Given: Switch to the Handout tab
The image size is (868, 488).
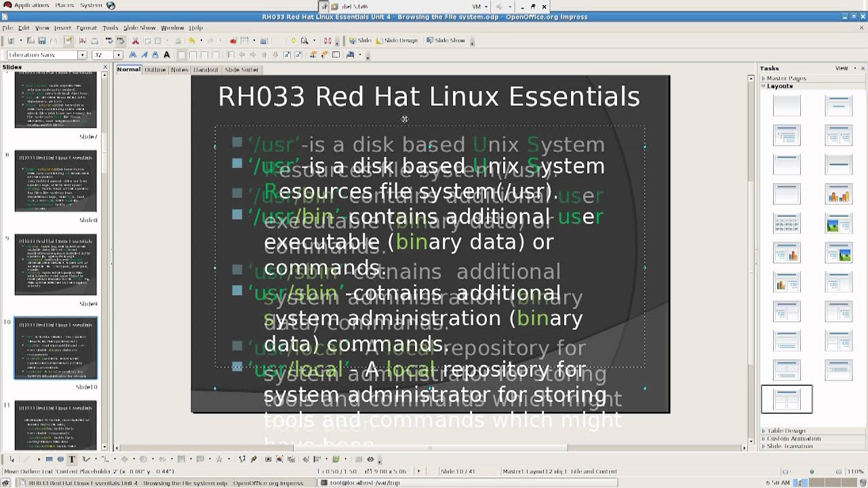Looking at the screenshot, I should (x=205, y=70).
